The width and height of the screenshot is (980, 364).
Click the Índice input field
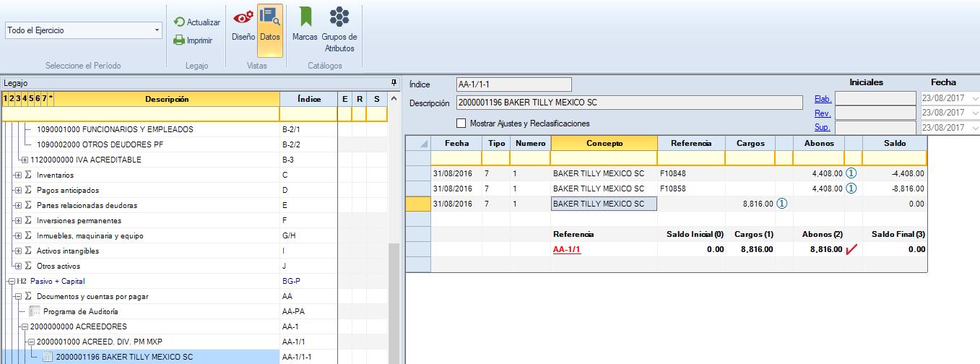513,84
